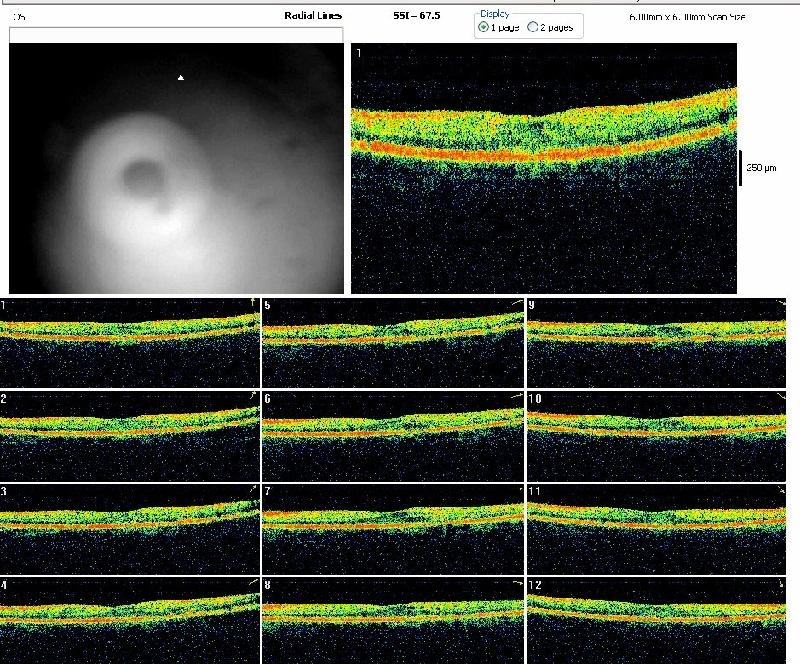
Task: Choose radial scan thumbnail number 10
Action: click(656, 436)
